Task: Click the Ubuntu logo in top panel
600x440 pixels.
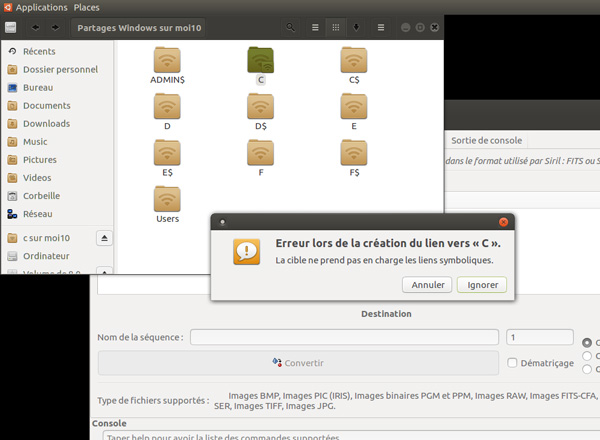Action: pos(8,7)
